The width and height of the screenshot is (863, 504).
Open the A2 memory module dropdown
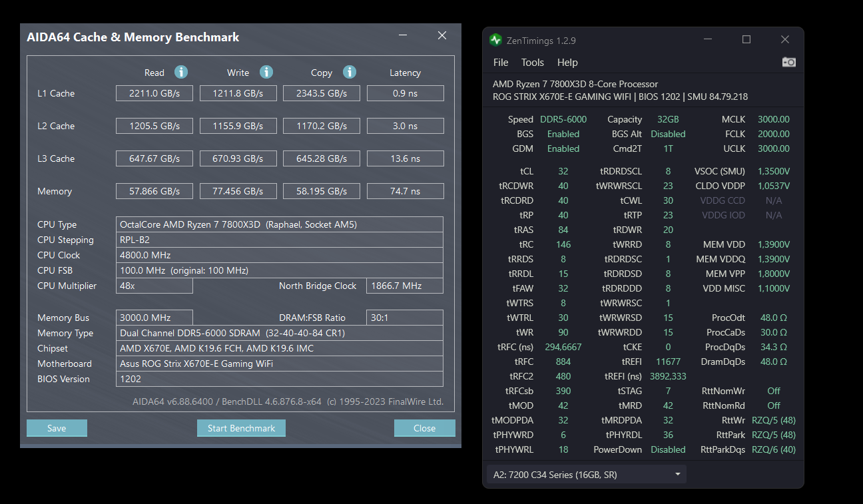(586, 475)
